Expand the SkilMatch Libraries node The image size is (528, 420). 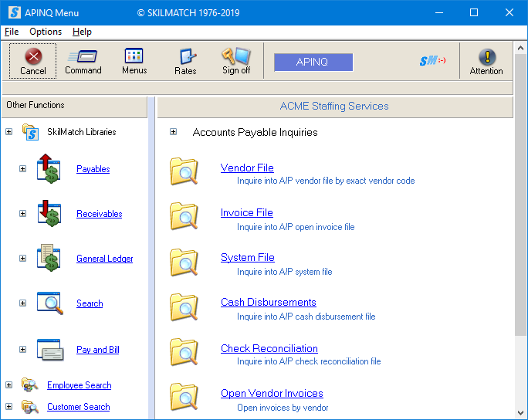pyautogui.click(x=9, y=132)
